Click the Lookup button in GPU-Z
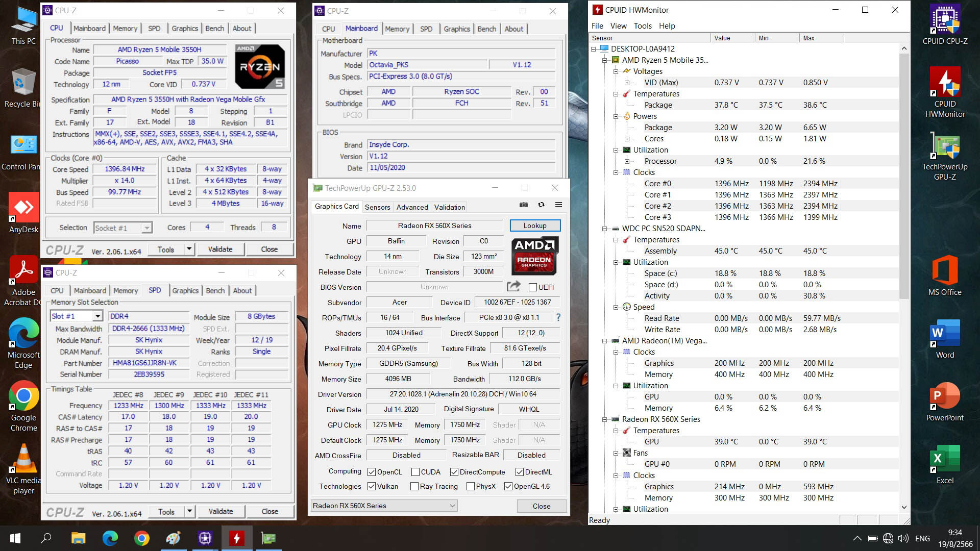The image size is (980, 551). 535,226
